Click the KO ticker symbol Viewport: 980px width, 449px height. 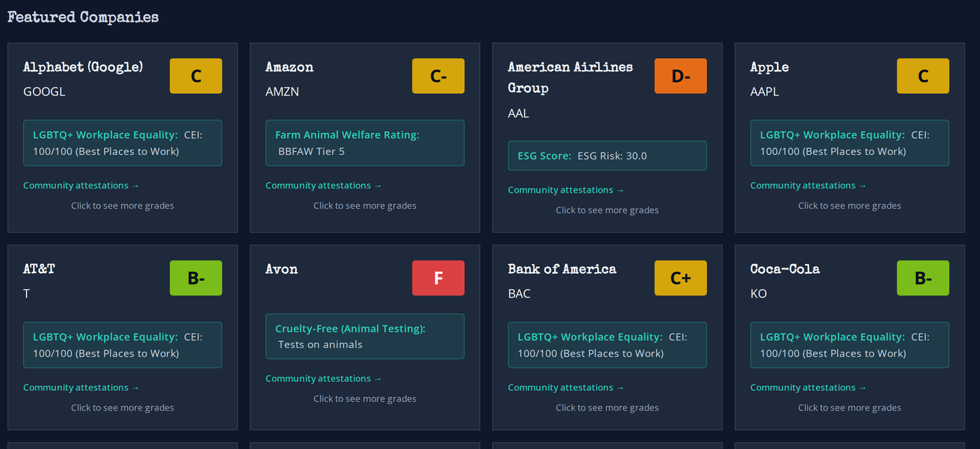coord(759,293)
